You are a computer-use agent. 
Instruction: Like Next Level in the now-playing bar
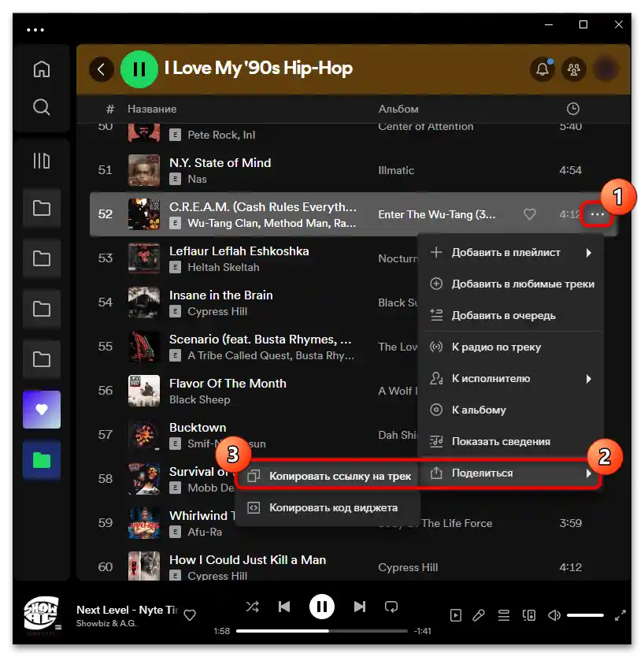pos(190,614)
